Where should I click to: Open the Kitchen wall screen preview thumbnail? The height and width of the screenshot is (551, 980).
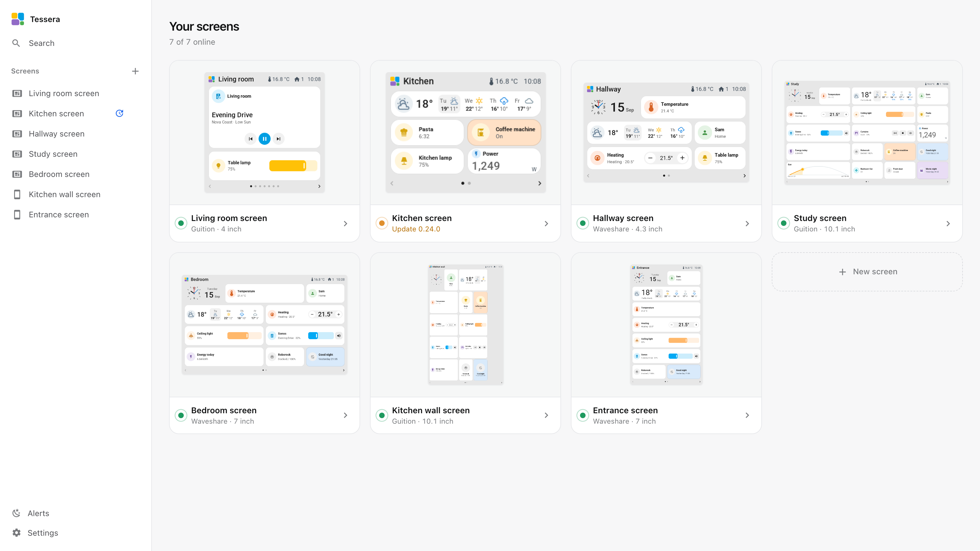point(466,324)
